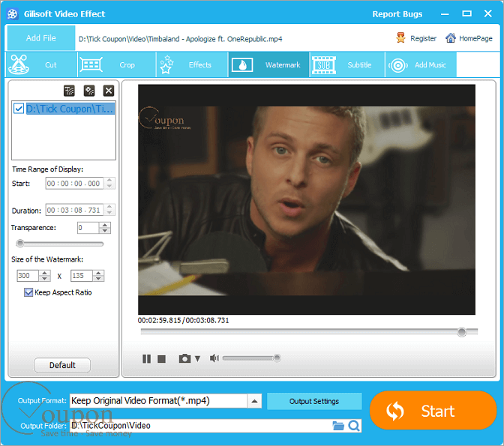Increase watermark height with up arrow
This screenshot has width=504, height=446.
(99, 273)
